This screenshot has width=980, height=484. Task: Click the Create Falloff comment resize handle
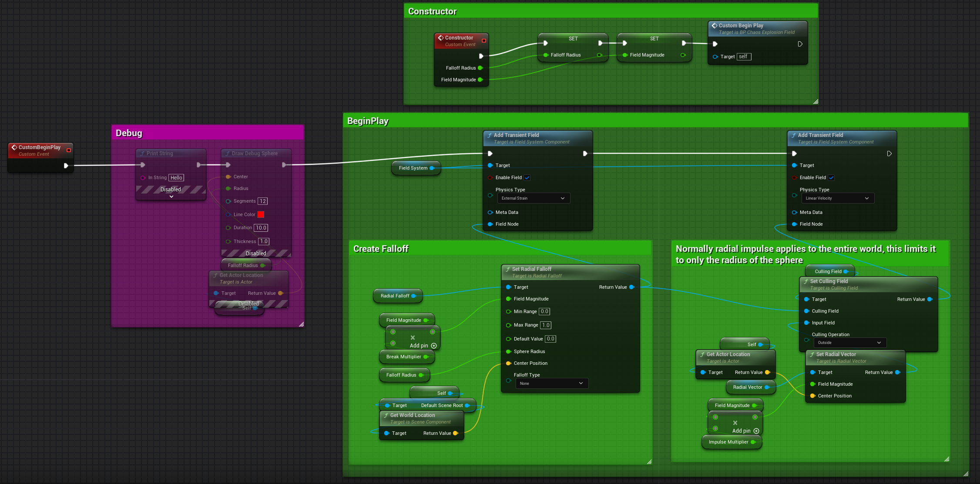tap(649, 462)
